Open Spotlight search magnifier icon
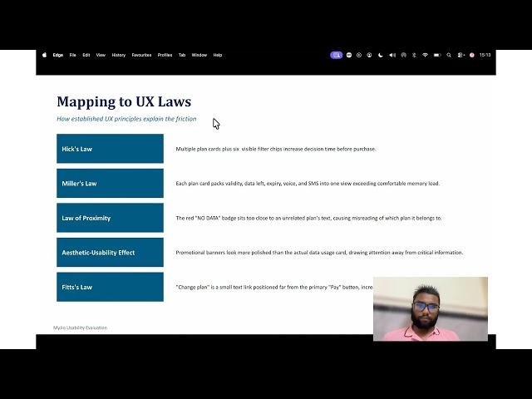Screen dimensions: 532x399 tap(449, 55)
